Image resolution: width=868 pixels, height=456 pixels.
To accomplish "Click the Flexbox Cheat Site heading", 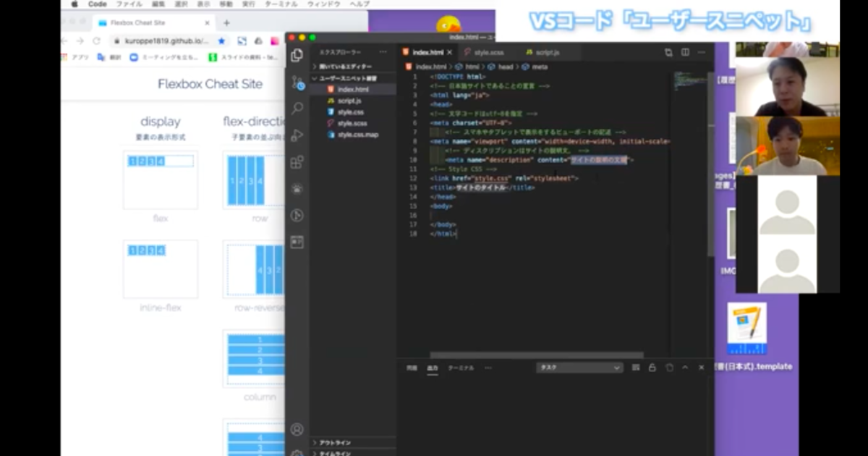I will [210, 84].
